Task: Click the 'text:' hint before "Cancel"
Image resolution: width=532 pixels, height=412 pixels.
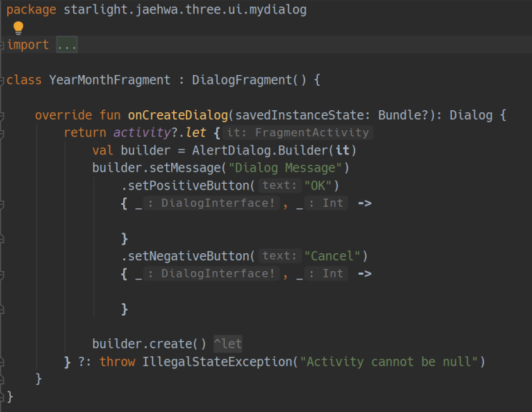Action: 279,255
